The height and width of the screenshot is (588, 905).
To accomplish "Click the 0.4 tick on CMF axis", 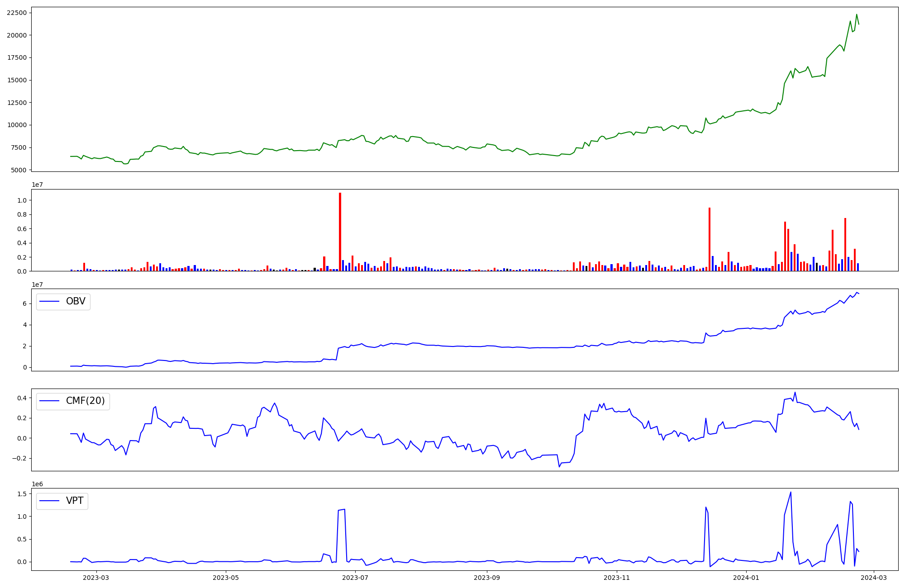I will pos(22,398).
